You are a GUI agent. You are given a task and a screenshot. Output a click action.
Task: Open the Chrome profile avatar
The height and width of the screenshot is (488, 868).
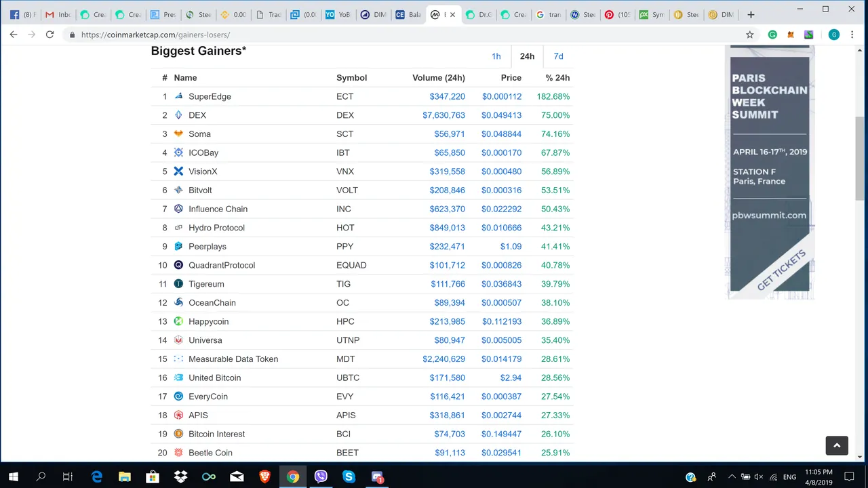click(x=833, y=35)
